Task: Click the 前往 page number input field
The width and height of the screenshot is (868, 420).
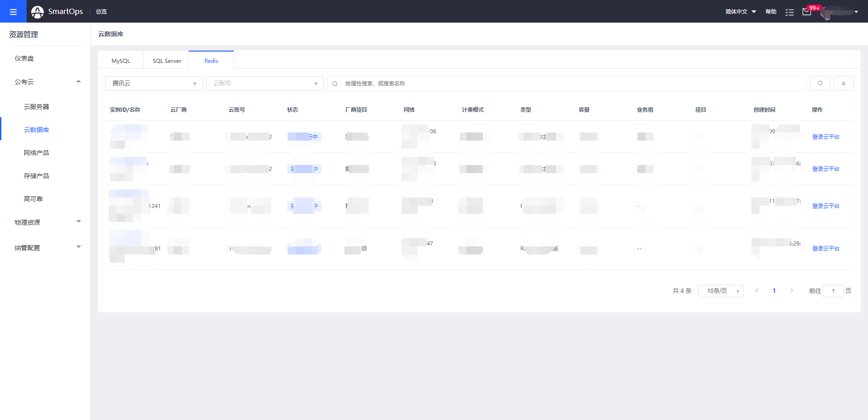Action: (x=833, y=291)
